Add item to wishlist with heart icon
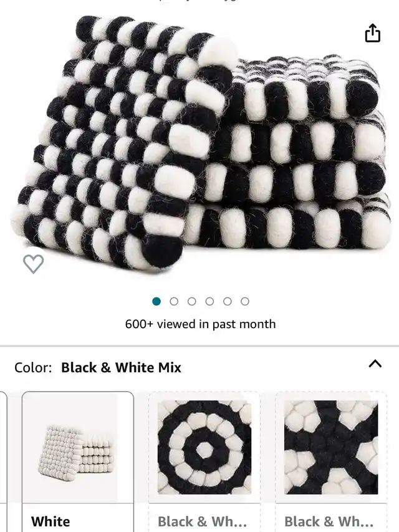The width and height of the screenshot is (399, 532). [x=33, y=264]
